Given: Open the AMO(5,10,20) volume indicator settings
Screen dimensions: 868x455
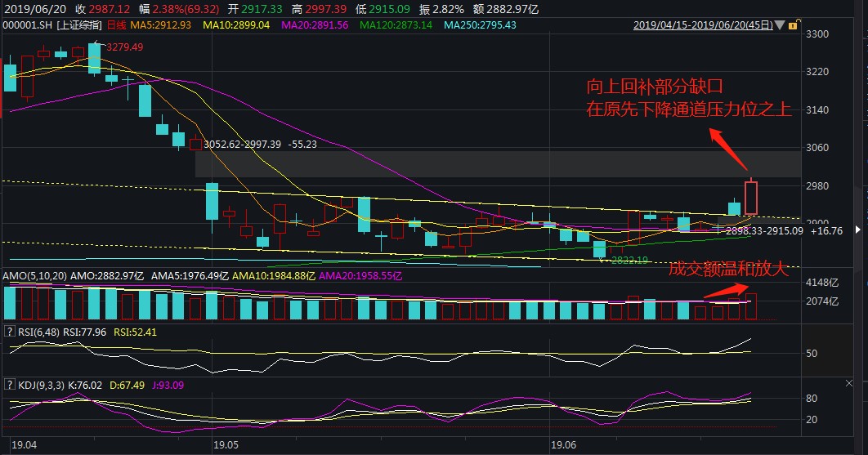Looking at the screenshot, I should 34,276.
